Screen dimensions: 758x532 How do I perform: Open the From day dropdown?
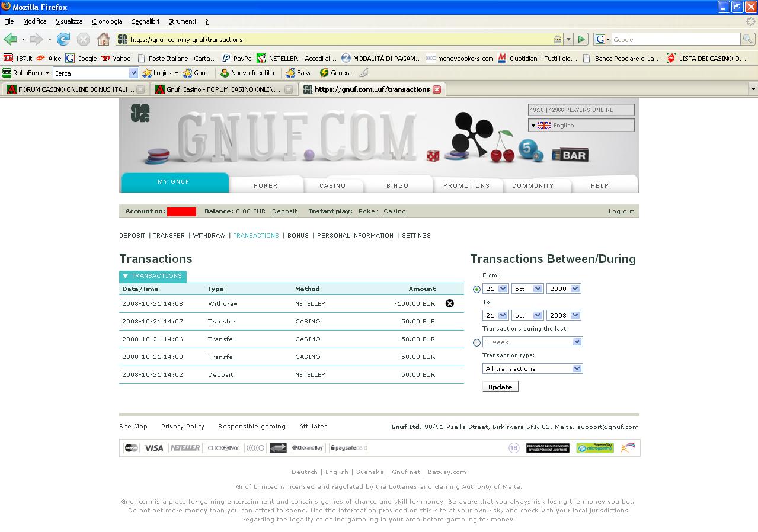pyautogui.click(x=496, y=289)
